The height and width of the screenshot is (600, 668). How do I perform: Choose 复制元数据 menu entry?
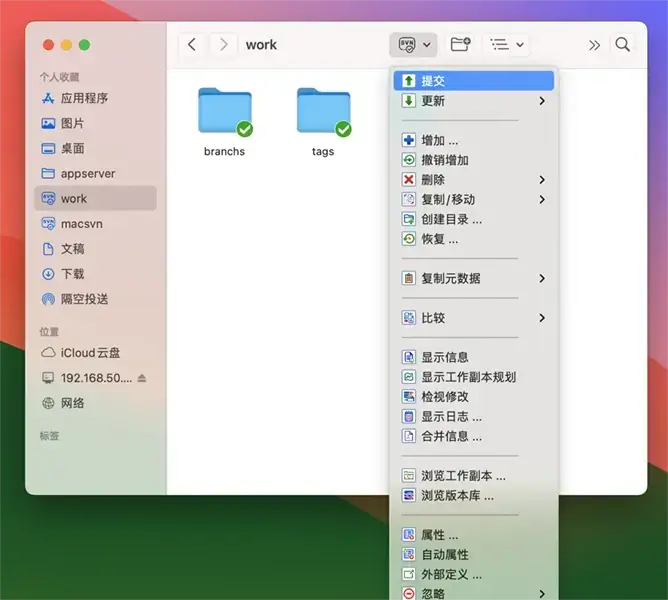(474, 278)
